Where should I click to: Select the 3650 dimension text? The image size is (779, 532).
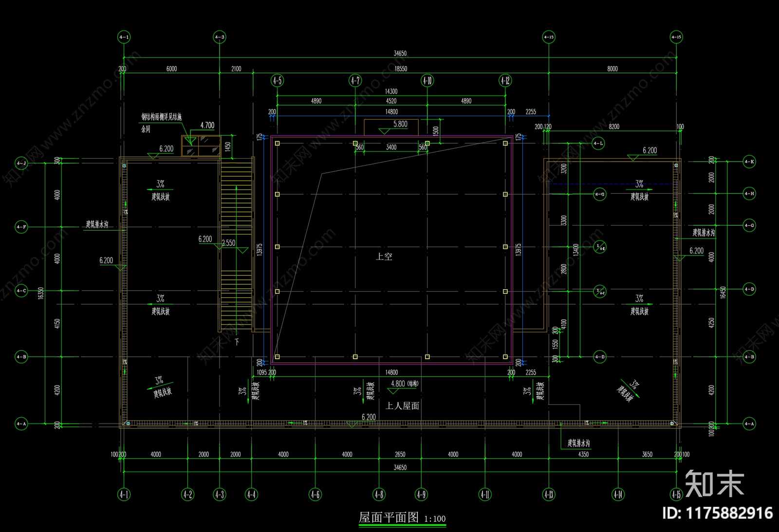(x=647, y=455)
